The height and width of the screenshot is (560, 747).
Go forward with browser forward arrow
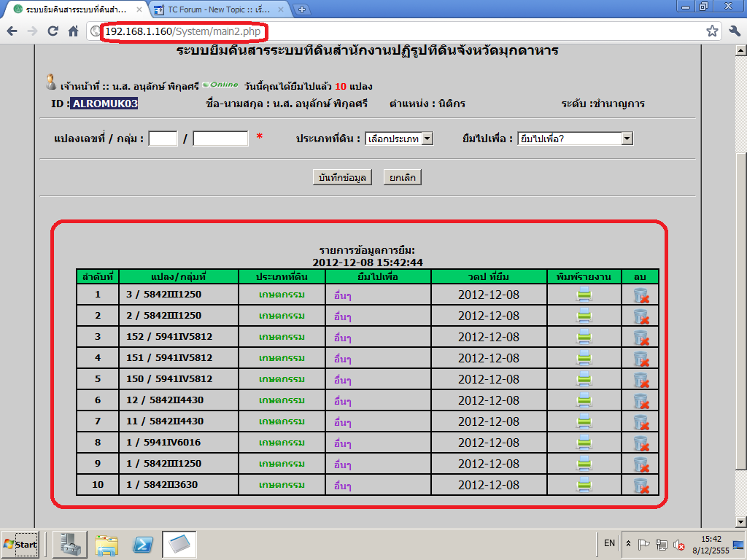pos(32,31)
